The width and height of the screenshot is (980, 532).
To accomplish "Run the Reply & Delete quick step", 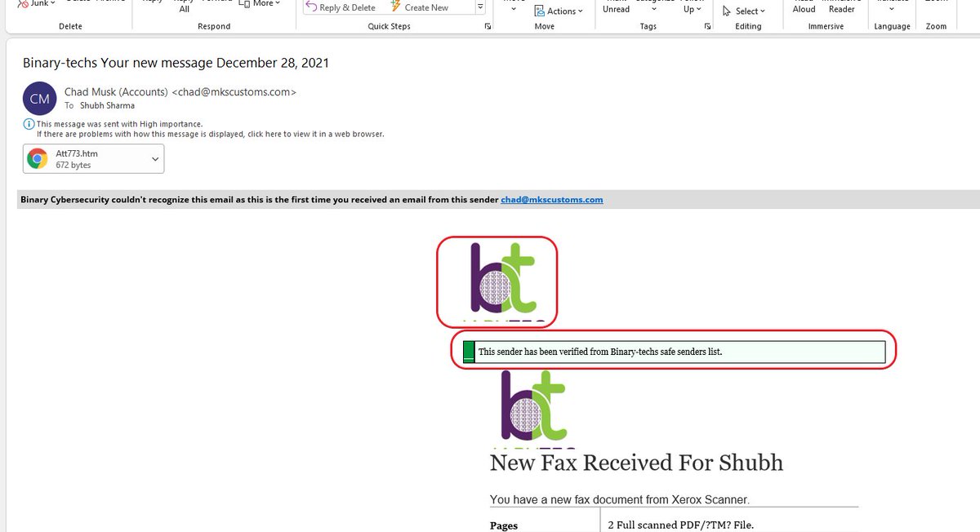I will 341,7.
